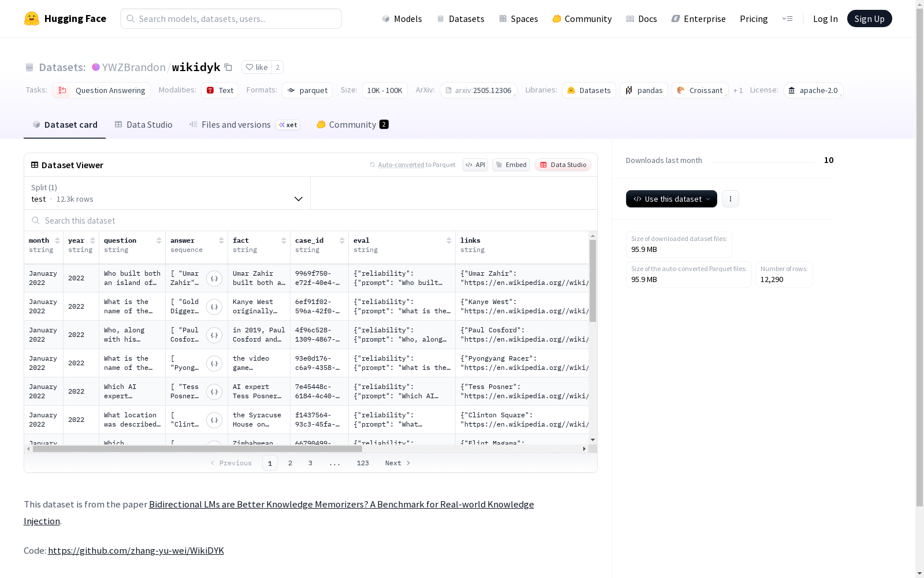Click the like count 2
Image resolution: width=924 pixels, height=578 pixels.
[278, 67]
